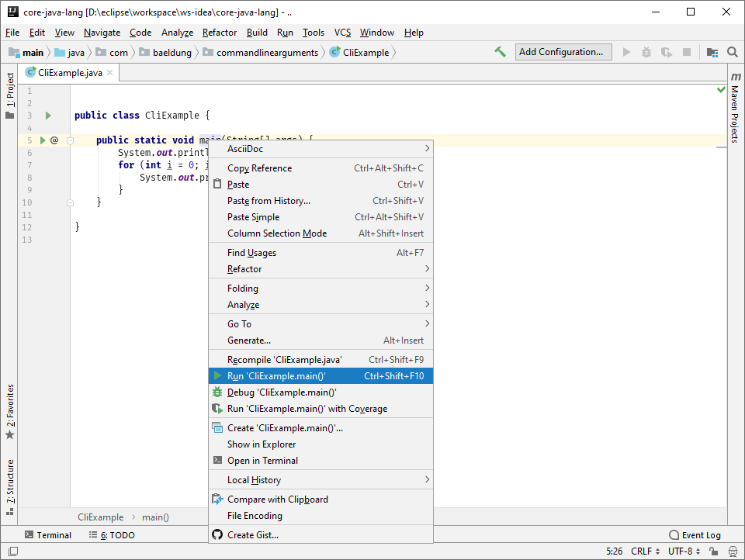
Task: Choose Create 'CliExample.main()'...
Action: tap(321, 428)
